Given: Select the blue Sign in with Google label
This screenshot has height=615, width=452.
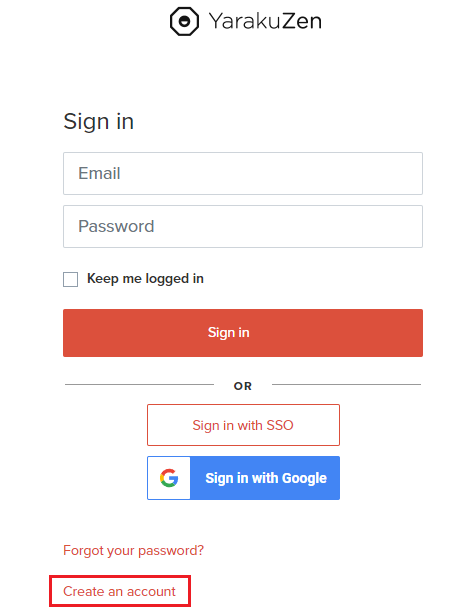Looking at the screenshot, I should pyautogui.click(x=266, y=478).
